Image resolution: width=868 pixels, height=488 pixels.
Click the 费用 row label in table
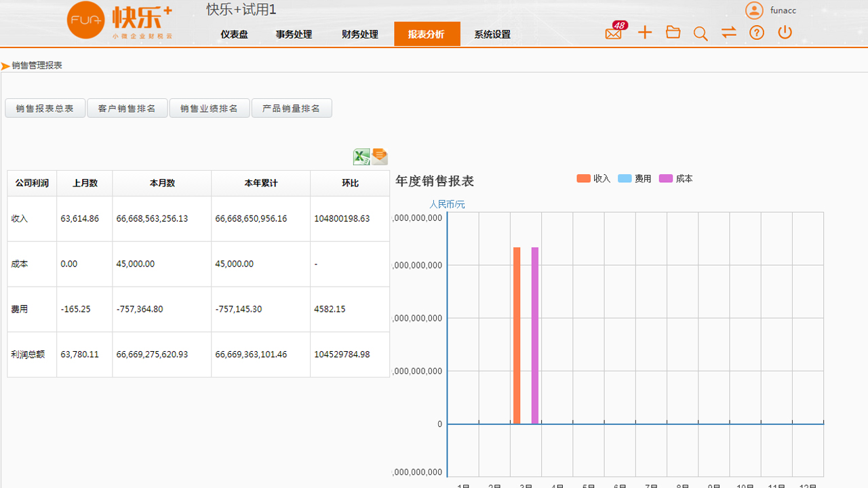[x=20, y=309]
